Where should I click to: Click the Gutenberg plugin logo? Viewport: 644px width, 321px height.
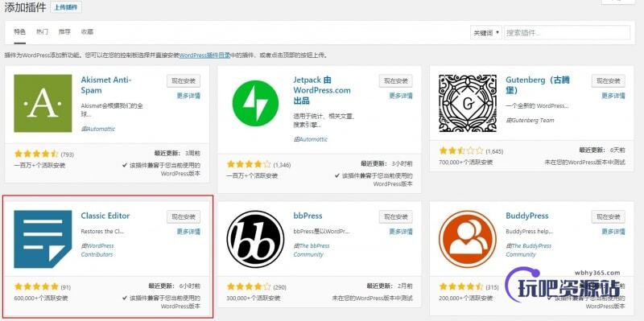coord(468,104)
